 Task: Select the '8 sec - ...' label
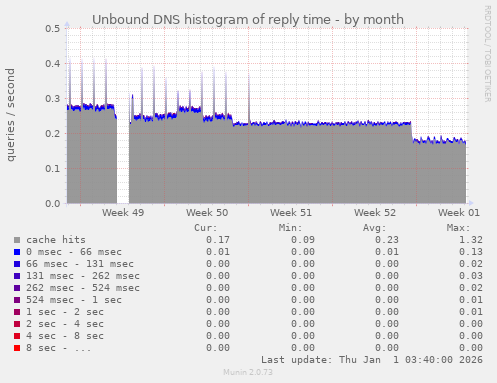[x=59, y=348]
